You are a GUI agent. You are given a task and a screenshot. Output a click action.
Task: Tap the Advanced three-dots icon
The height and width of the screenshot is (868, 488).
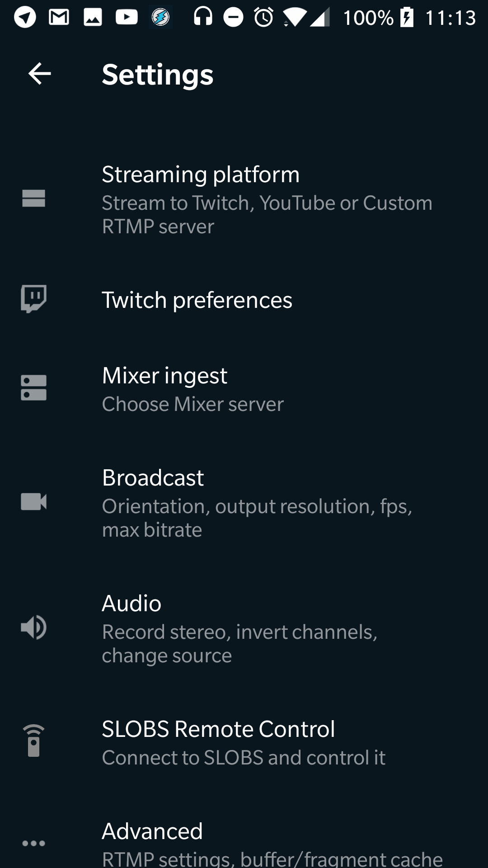pyautogui.click(x=34, y=843)
